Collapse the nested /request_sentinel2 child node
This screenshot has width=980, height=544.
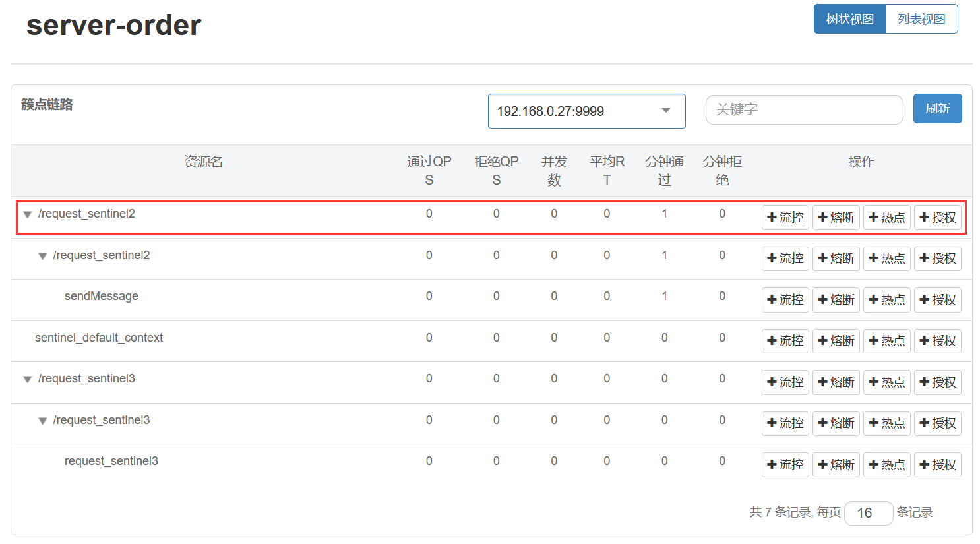coord(42,257)
